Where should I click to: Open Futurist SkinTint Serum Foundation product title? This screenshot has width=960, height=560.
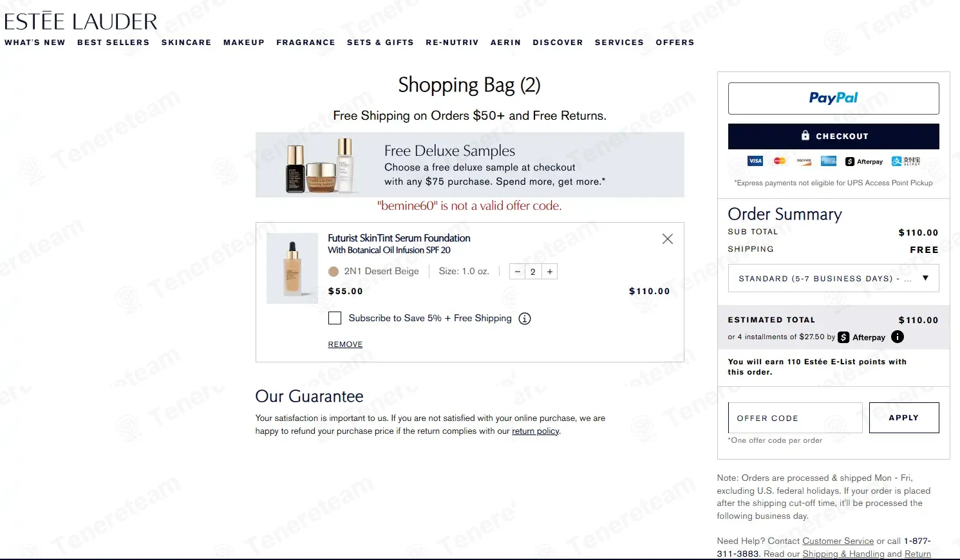[399, 238]
